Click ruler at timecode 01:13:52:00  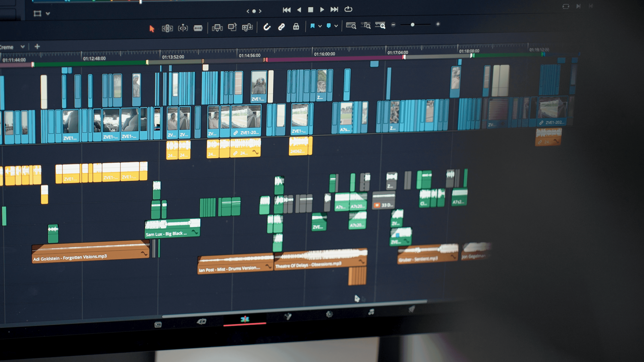tap(173, 57)
